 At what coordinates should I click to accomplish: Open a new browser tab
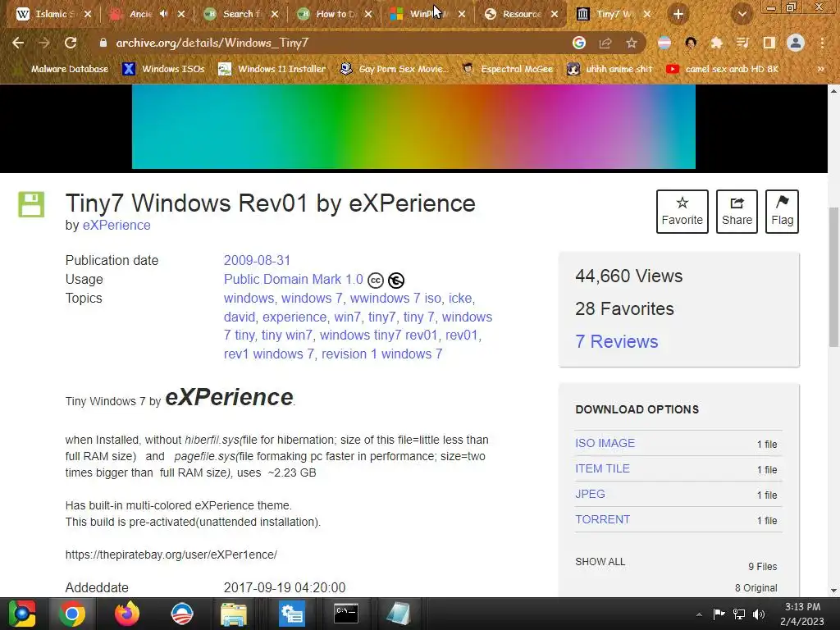(x=678, y=15)
